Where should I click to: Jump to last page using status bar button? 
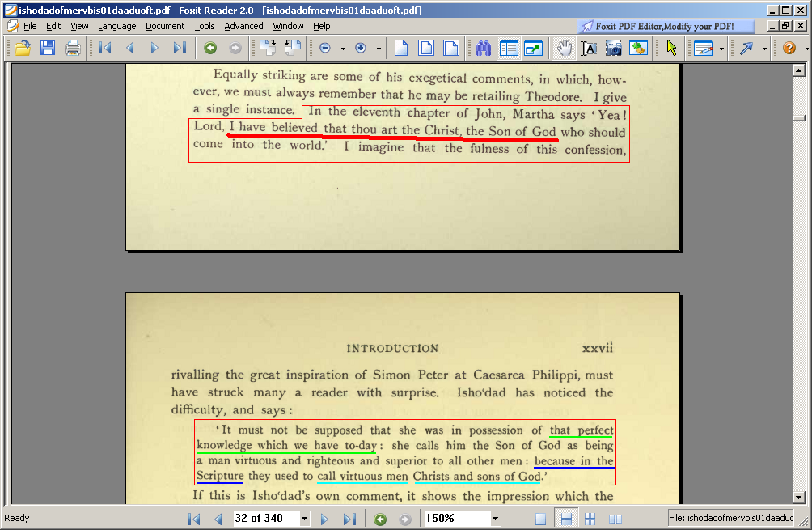coord(349,519)
